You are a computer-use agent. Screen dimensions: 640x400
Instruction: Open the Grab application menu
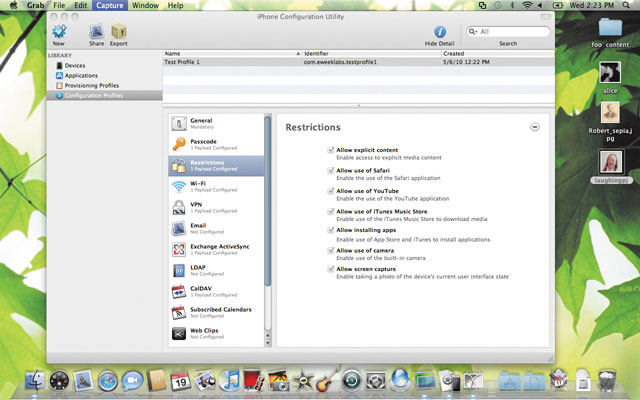click(36, 5)
